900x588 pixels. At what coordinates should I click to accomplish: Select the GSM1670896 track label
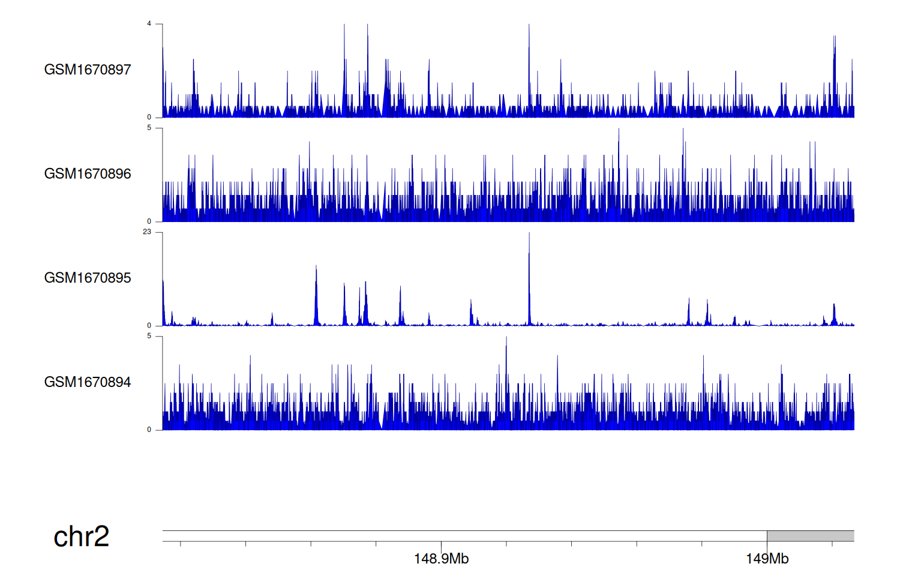point(88,174)
